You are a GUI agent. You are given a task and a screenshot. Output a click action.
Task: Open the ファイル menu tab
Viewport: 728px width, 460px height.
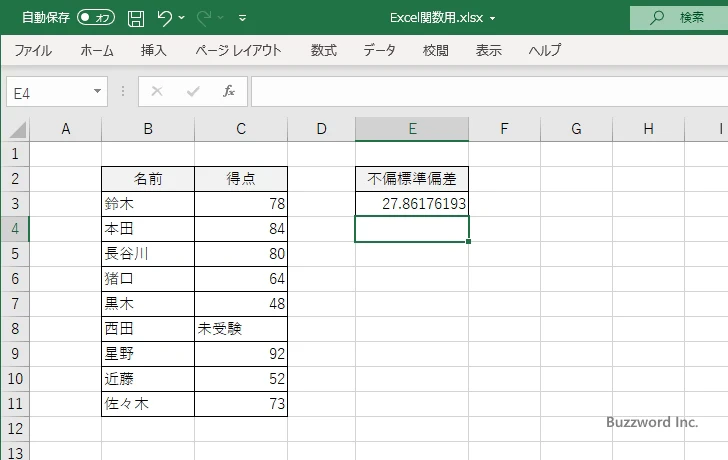pos(33,50)
